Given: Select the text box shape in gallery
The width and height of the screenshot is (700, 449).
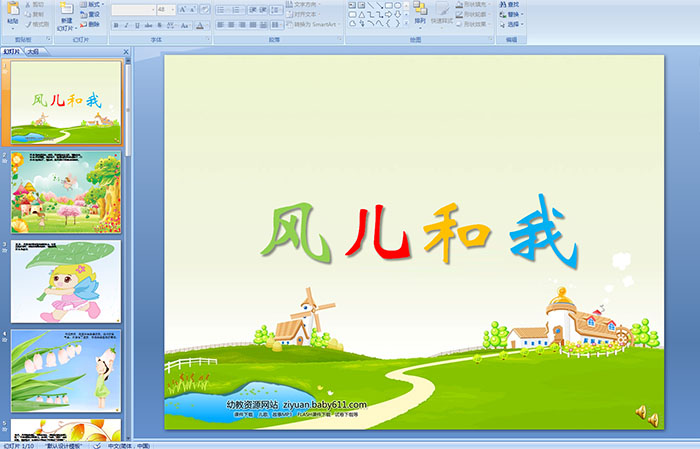Looking at the screenshot, I should point(352,5).
